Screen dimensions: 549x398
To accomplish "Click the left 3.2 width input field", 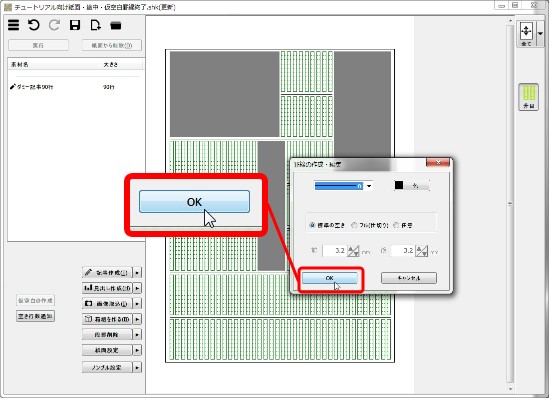I will 334,251.
